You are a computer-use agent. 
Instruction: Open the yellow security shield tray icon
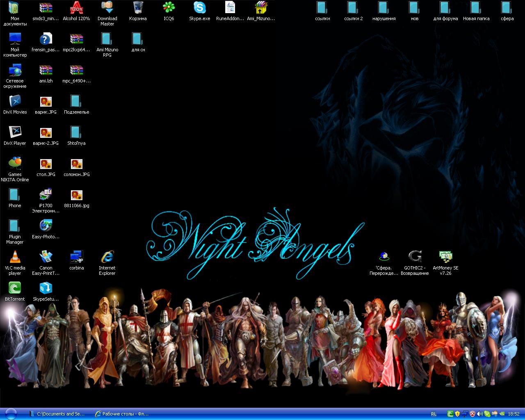pyautogui.click(x=457, y=414)
